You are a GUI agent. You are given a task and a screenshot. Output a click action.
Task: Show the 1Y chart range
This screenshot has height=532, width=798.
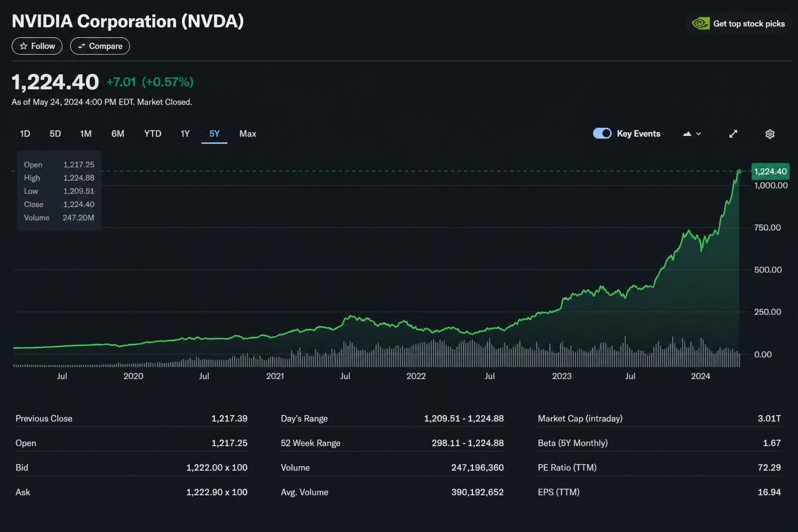[x=185, y=134]
